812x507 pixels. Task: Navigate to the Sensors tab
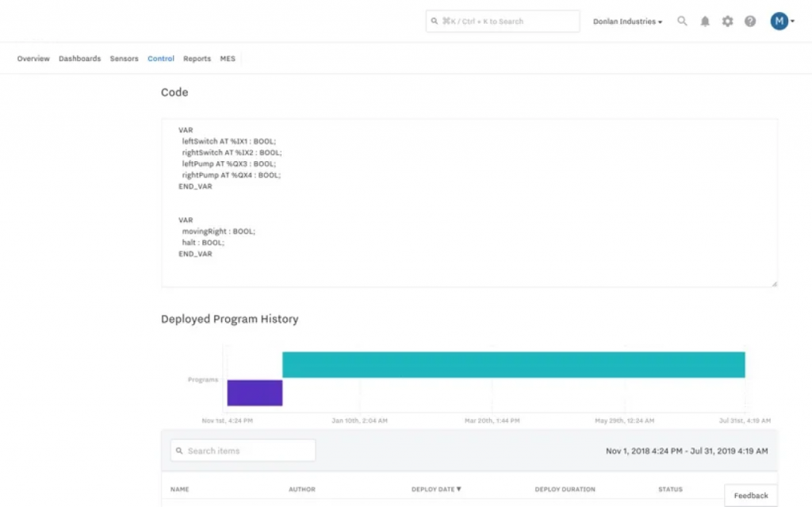point(124,58)
